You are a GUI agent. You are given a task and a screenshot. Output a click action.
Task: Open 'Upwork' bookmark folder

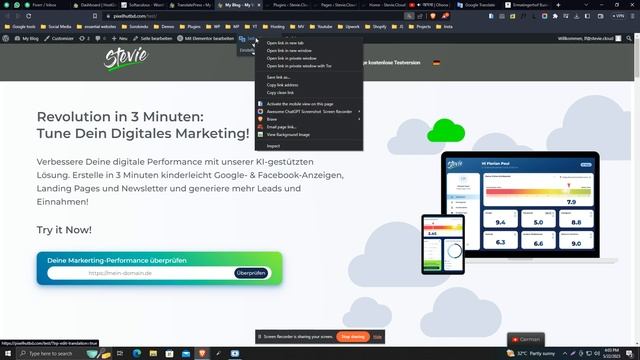(x=349, y=27)
